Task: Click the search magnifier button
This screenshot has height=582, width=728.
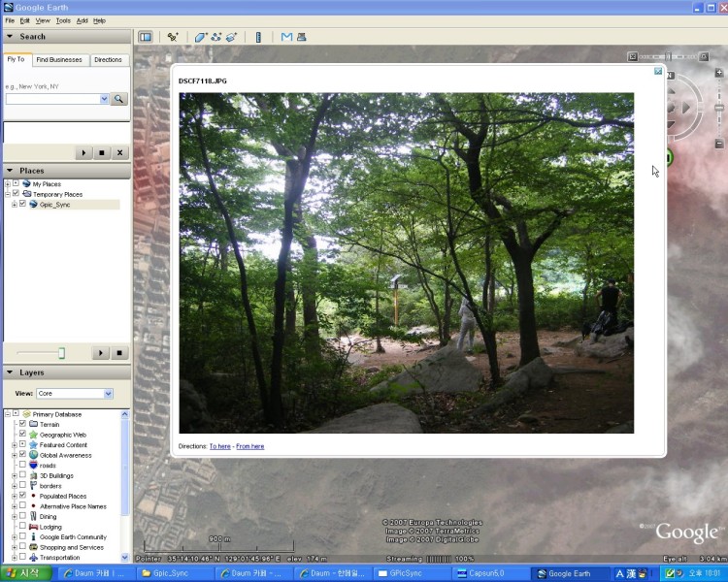Action: pos(118,99)
